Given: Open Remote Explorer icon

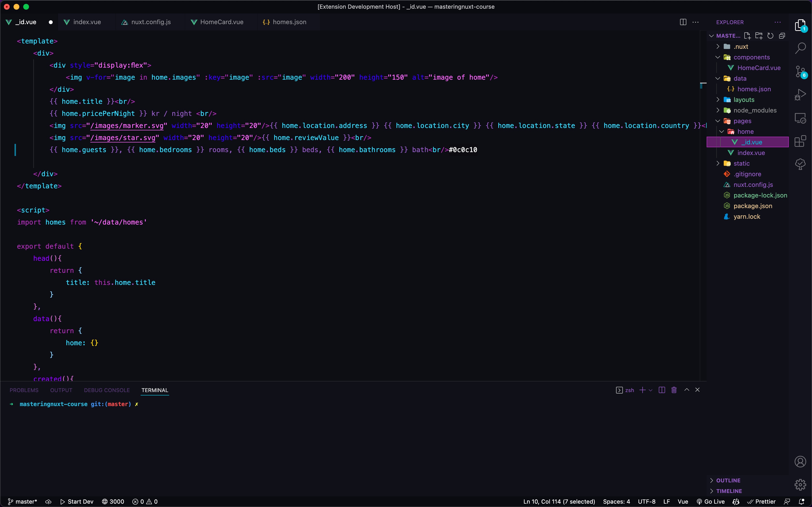Looking at the screenshot, I should coord(800,118).
